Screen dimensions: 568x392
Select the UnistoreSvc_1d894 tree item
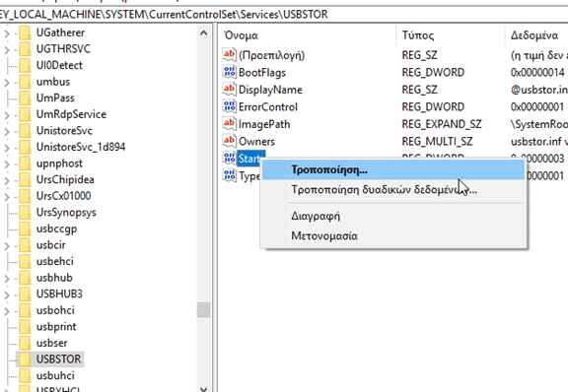point(81,147)
